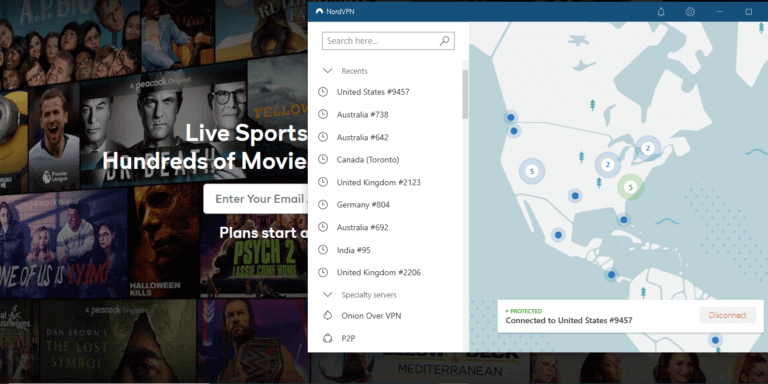Click clock icon beside Australia #738
This screenshot has width=768, height=384.
click(x=323, y=115)
